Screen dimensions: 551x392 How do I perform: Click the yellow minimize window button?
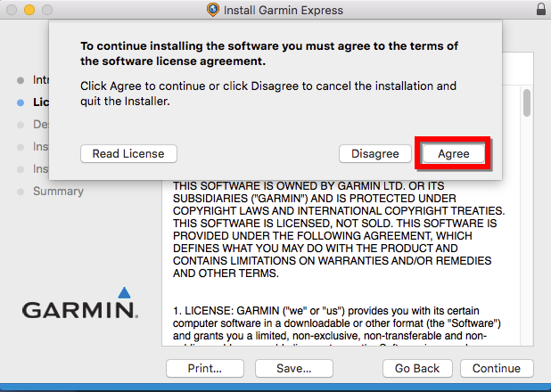tap(29, 10)
